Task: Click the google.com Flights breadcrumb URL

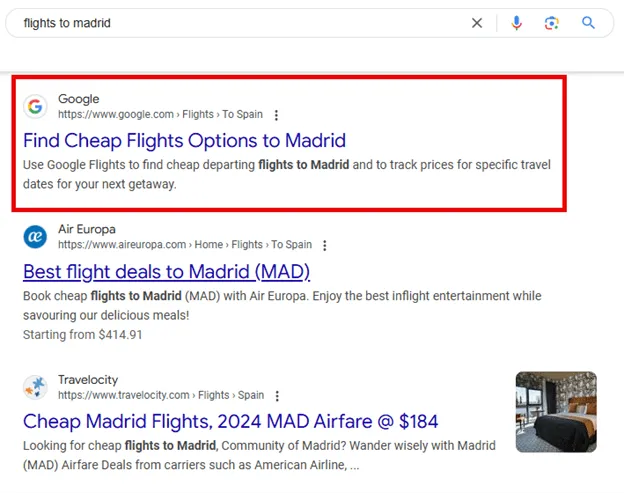Action: point(160,115)
